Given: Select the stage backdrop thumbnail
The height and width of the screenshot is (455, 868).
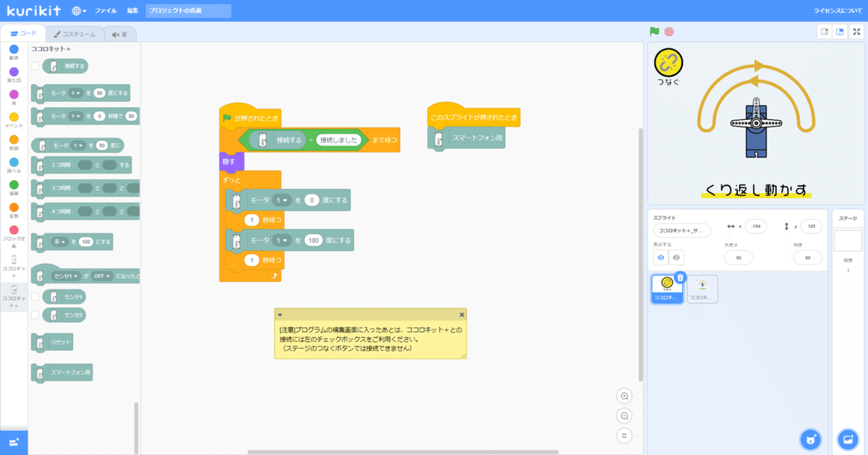Looking at the screenshot, I should 848,241.
